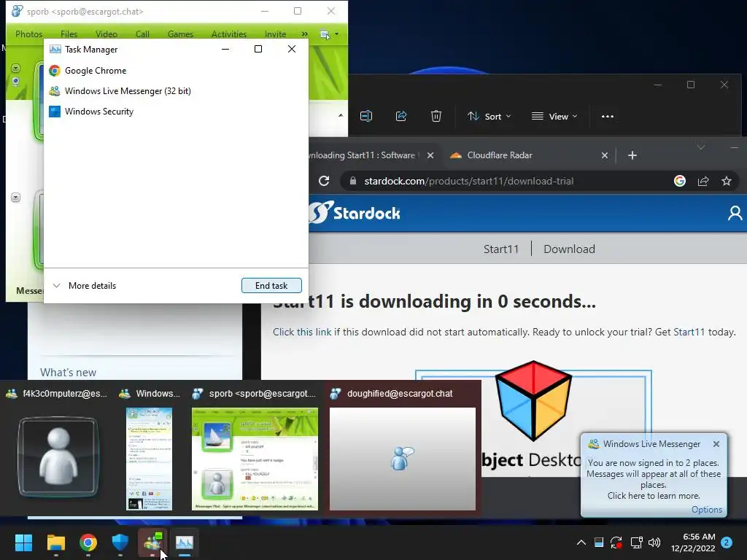Click Windows Live Messenger taskbar icon
The image size is (747, 560).
tap(152, 542)
